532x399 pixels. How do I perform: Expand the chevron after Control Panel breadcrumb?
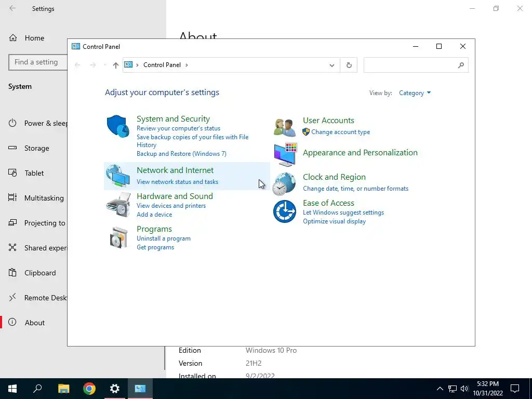(187, 65)
